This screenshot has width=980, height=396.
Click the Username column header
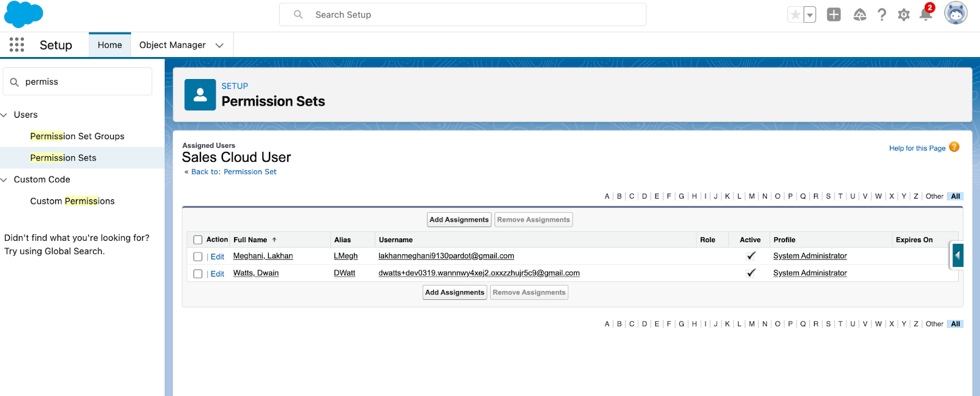(396, 240)
